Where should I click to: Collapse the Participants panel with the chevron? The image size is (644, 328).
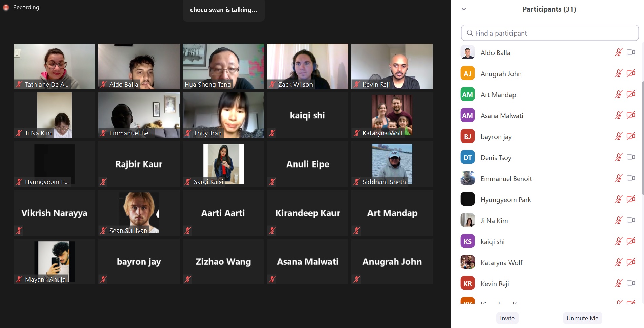tap(464, 9)
